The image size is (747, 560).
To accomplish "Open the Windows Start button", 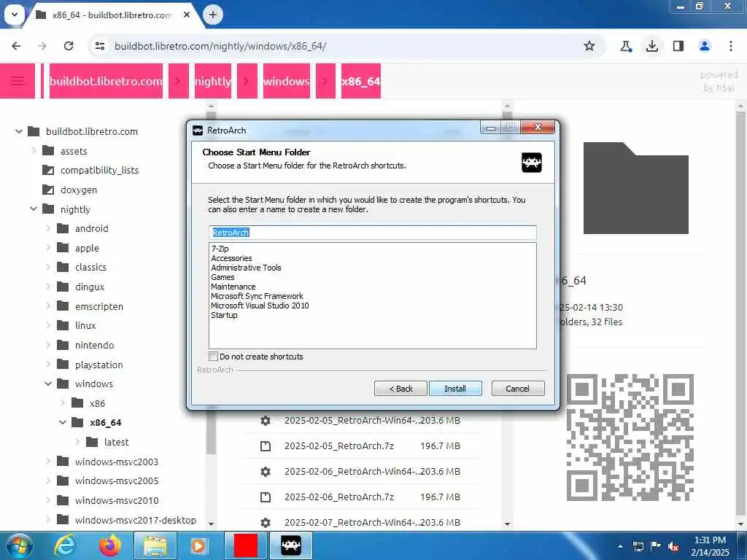I will point(18,545).
